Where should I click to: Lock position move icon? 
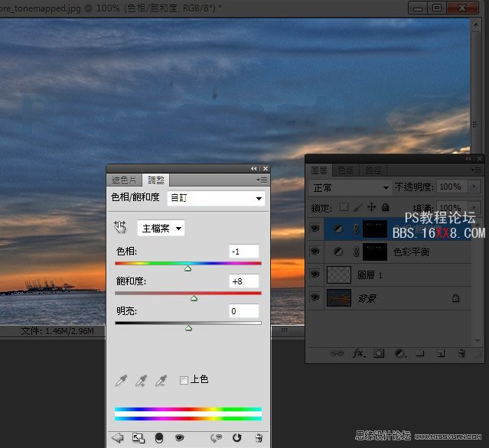click(371, 207)
